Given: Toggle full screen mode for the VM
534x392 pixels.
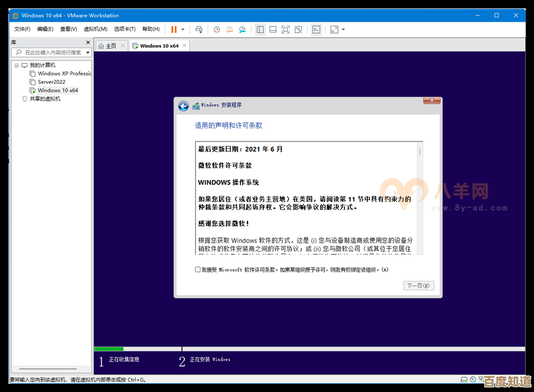Looking at the screenshot, I should (286, 29).
